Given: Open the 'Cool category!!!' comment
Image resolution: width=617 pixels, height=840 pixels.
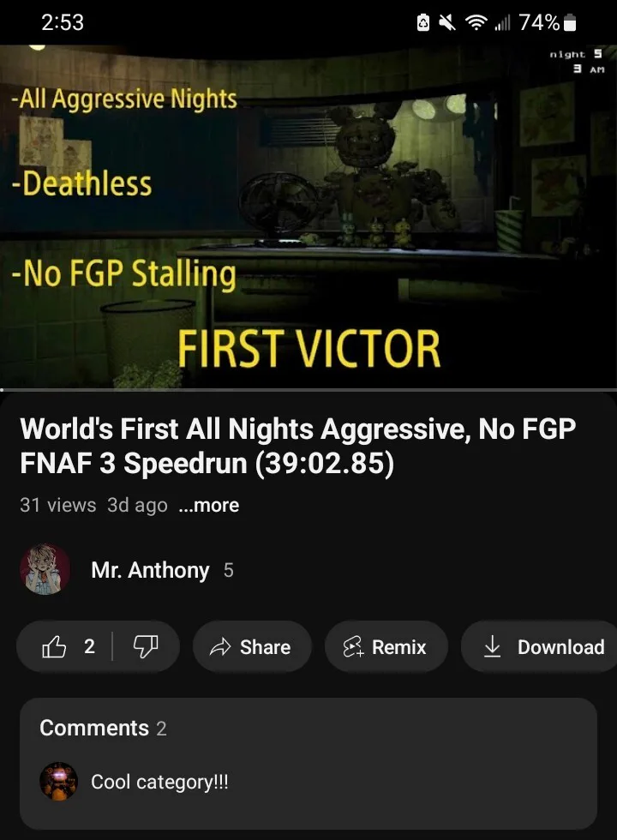Looking at the screenshot, I should (159, 782).
